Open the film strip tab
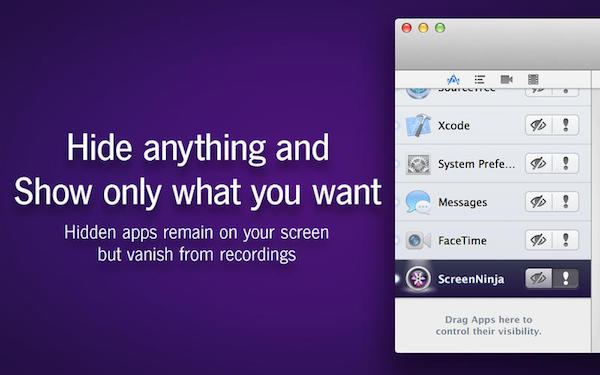Screen dimensions: 600x375 (x=533, y=79)
